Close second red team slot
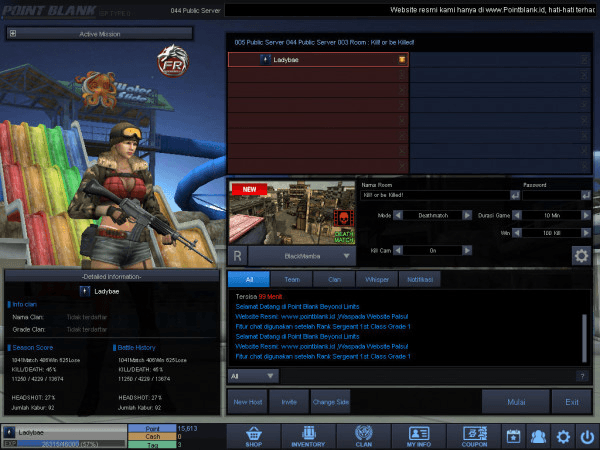 (402, 75)
